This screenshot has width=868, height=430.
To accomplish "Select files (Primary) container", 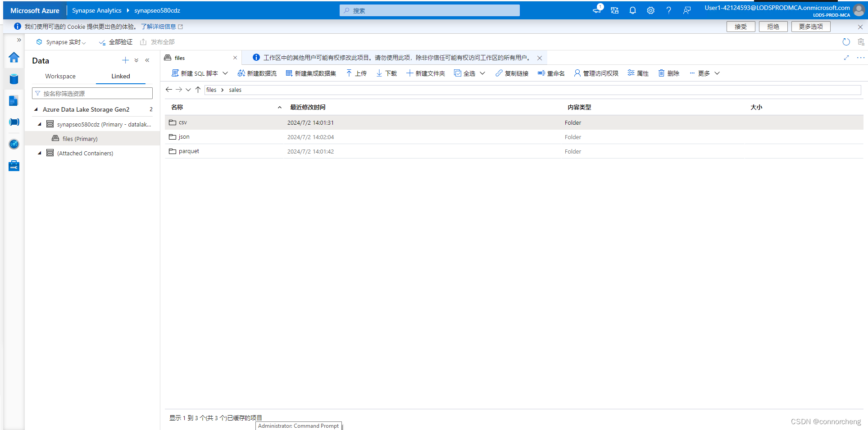I will point(92,139).
